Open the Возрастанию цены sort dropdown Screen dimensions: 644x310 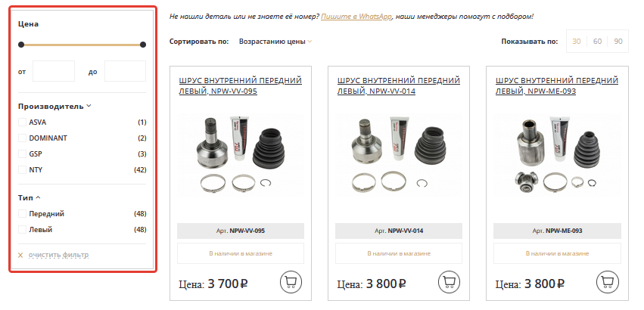(x=275, y=42)
